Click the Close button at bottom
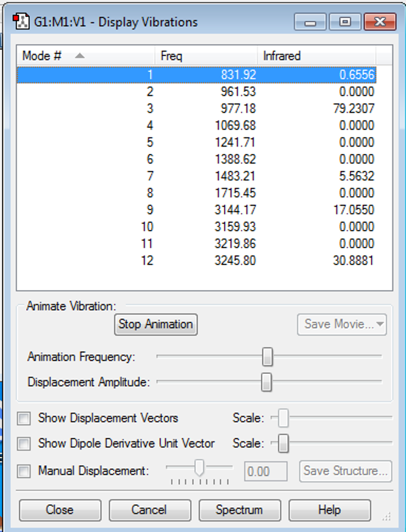This screenshot has height=532, width=406. (x=60, y=510)
